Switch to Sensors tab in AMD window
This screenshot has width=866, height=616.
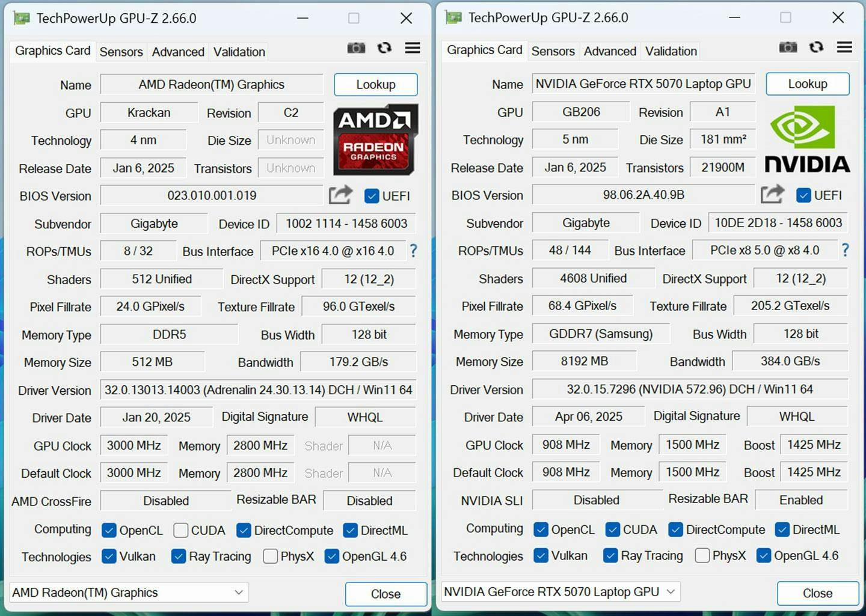(x=121, y=52)
